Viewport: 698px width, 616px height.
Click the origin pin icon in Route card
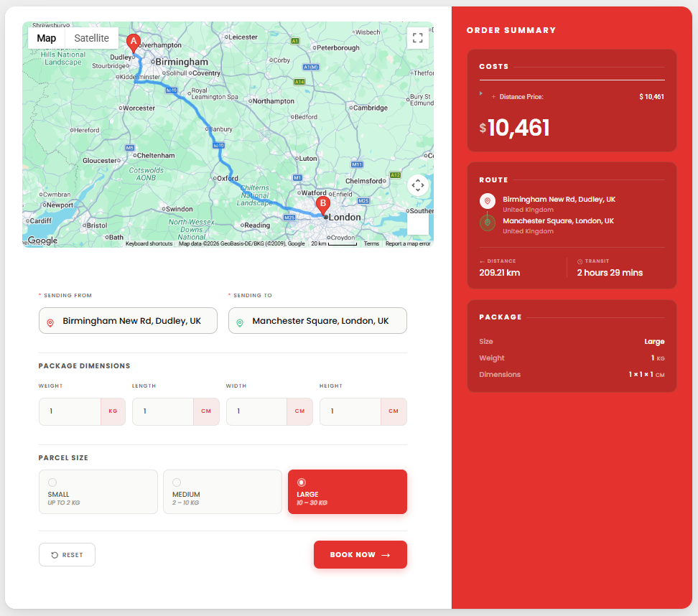tap(488, 201)
